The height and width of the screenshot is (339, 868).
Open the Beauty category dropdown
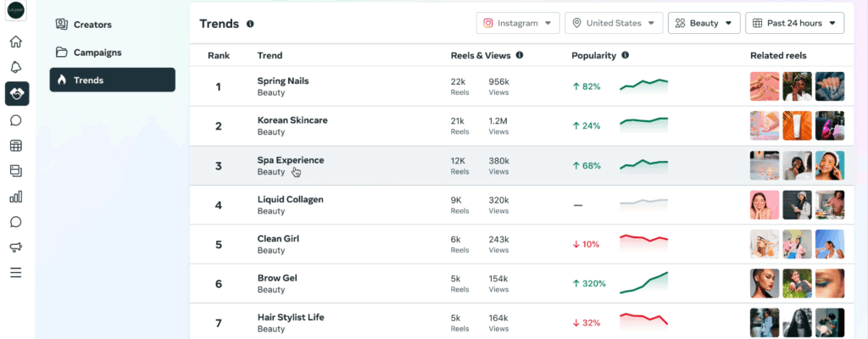point(704,23)
